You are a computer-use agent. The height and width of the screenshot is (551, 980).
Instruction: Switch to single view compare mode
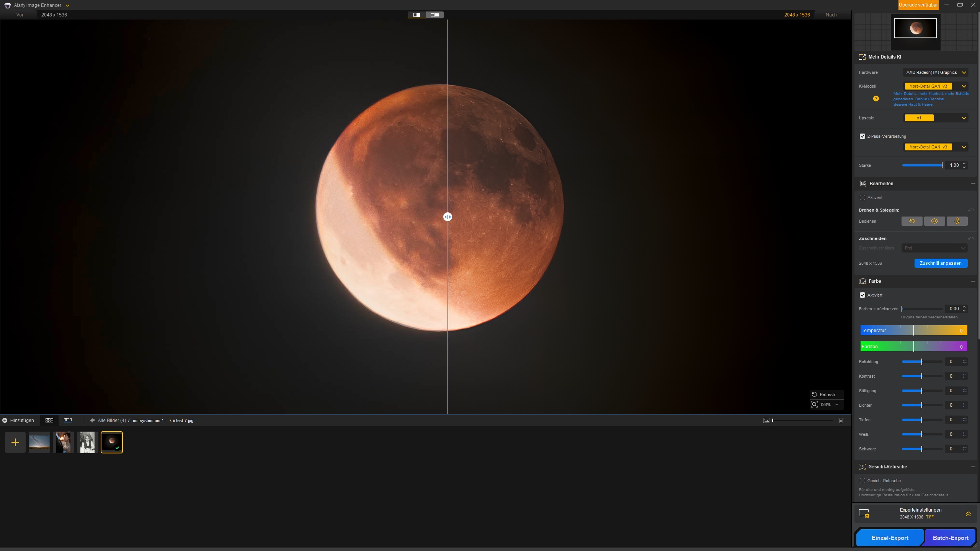pyautogui.click(x=416, y=15)
